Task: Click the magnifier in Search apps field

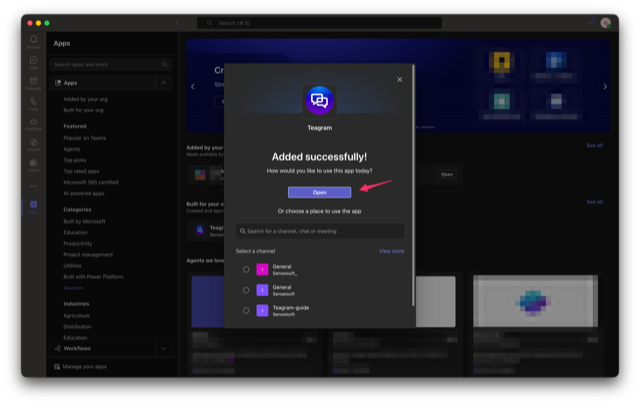Action: pos(164,65)
